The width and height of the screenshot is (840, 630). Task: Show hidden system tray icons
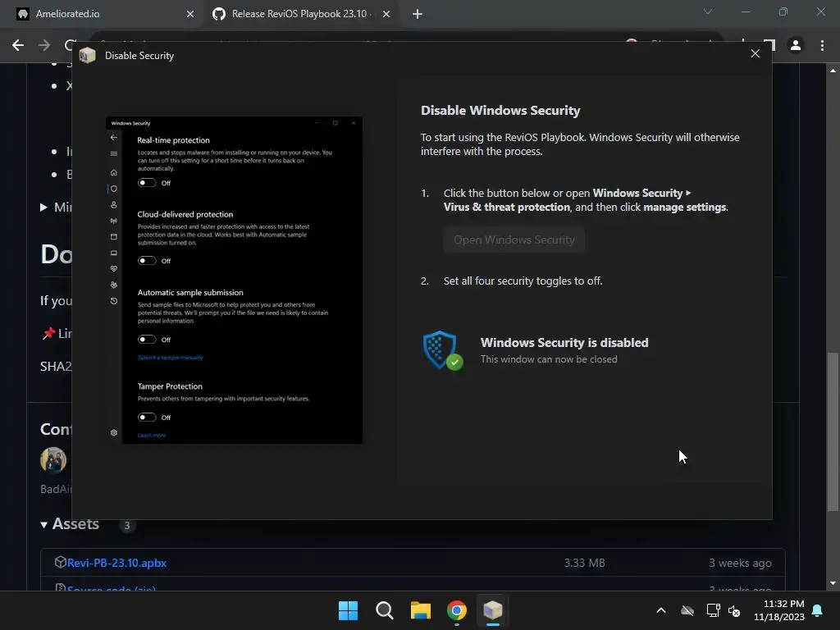pos(661,610)
